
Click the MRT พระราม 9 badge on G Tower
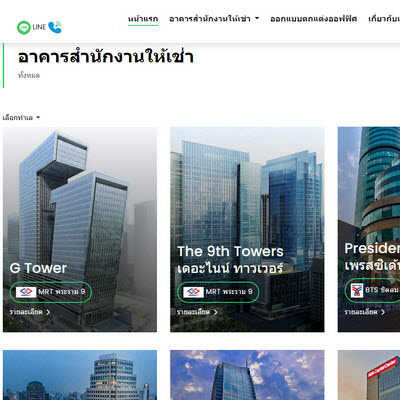coord(51,292)
